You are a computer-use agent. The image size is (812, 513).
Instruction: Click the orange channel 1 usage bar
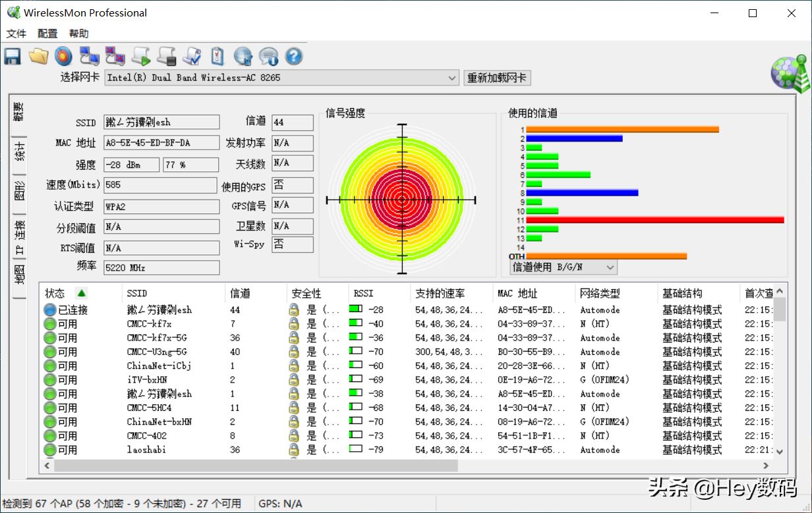(622, 130)
